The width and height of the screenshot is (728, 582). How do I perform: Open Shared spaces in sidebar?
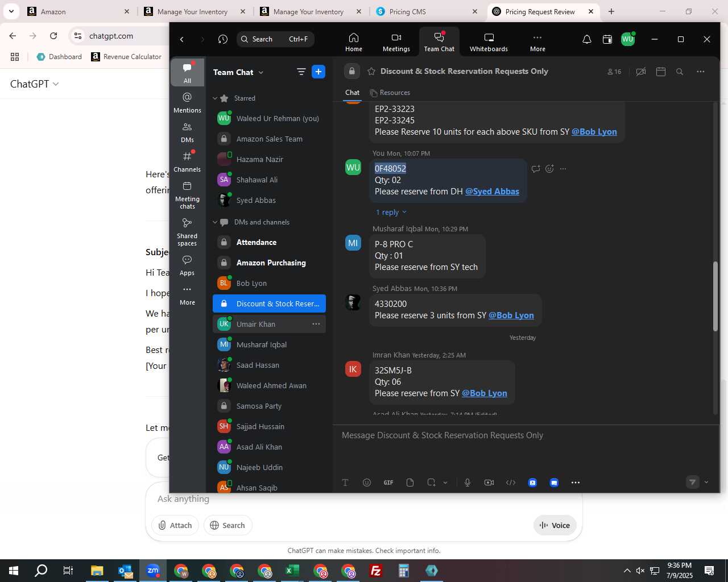(187, 232)
